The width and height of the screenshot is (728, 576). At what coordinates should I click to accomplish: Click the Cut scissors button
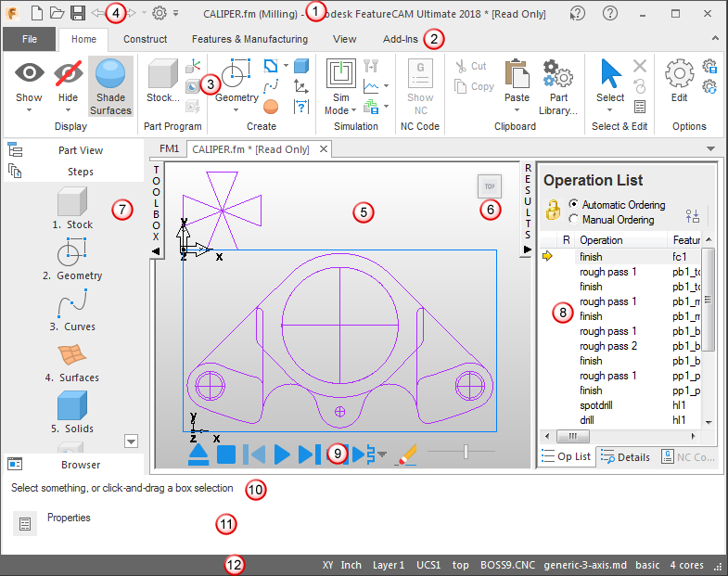click(471, 66)
